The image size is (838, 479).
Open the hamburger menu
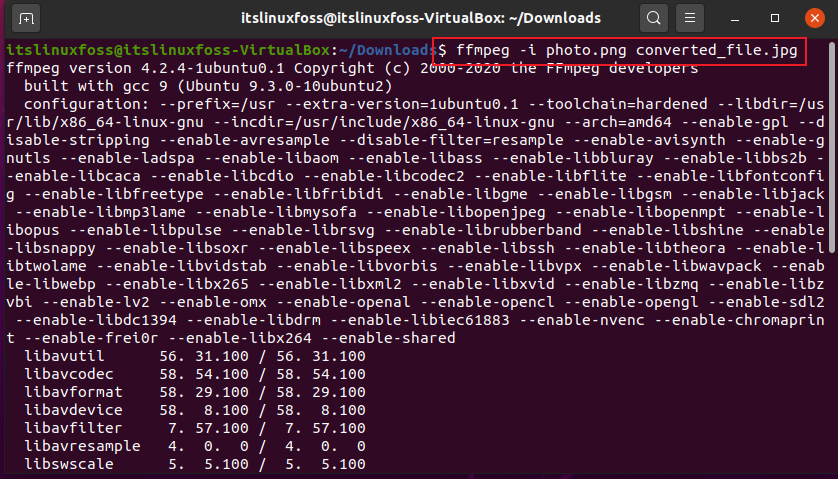tap(690, 18)
